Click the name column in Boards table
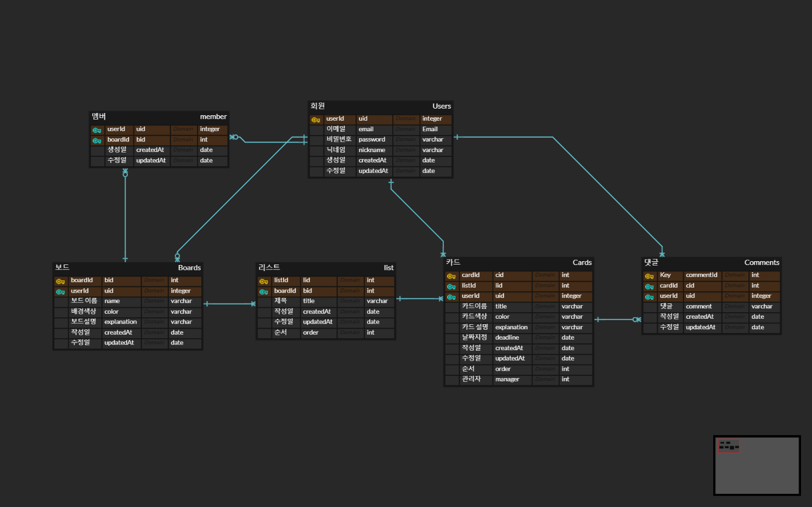 pyautogui.click(x=112, y=301)
